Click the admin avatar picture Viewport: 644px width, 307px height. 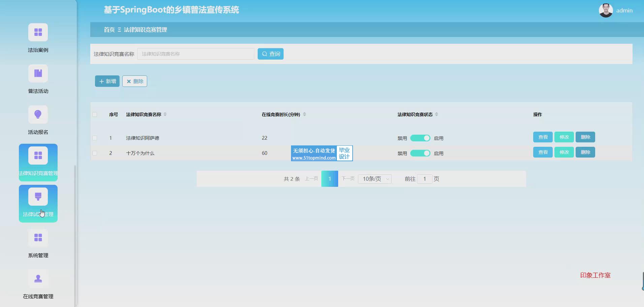606,10
